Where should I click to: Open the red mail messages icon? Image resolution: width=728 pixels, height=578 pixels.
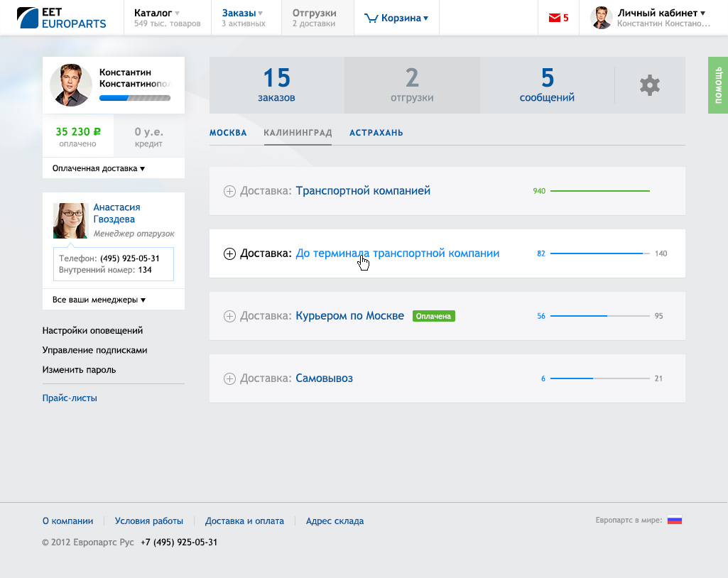[555, 18]
